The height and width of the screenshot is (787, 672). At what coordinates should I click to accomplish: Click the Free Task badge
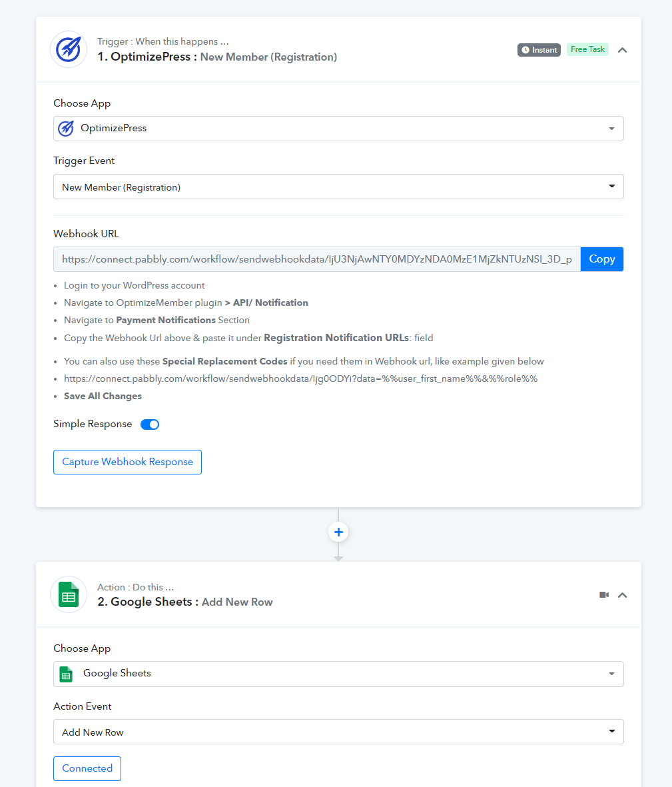pyautogui.click(x=587, y=49)
